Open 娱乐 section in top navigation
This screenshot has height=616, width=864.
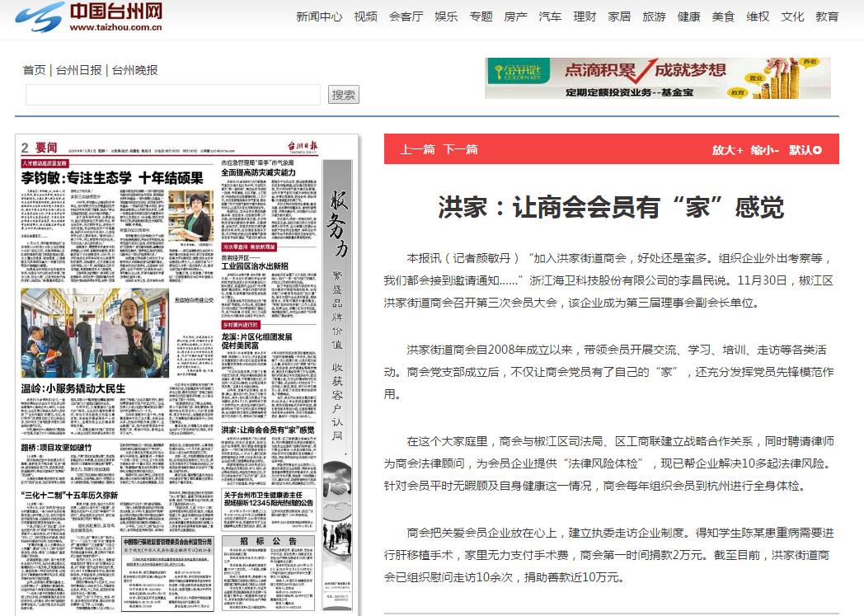click(446, 16)
